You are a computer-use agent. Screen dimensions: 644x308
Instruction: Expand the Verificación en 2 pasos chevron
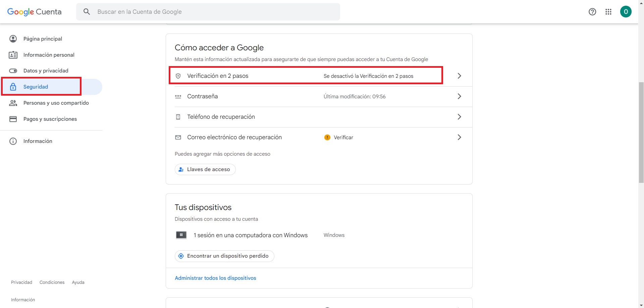tap(460, 76)
